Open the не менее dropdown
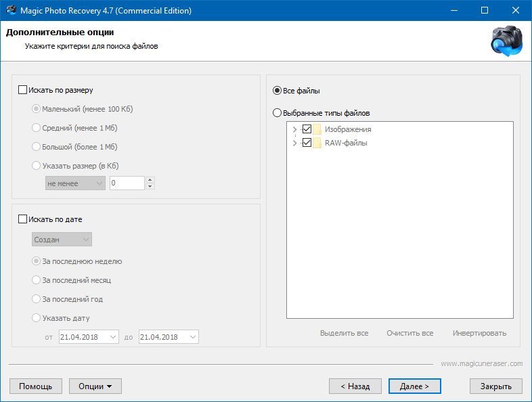The image size is (532, 402). point(75,183)
